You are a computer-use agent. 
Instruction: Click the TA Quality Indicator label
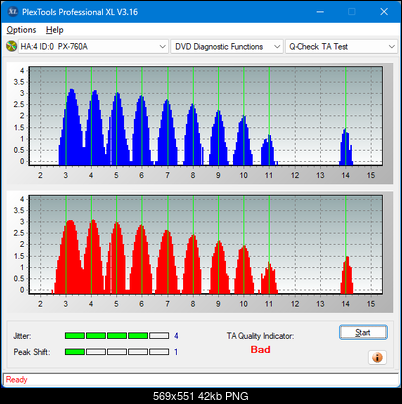pyautogui.click(x=260, y=336)
